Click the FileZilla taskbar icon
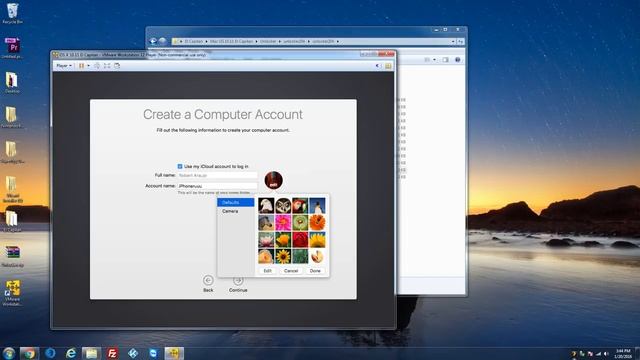The image size is (640, 360). click(112, 353)
